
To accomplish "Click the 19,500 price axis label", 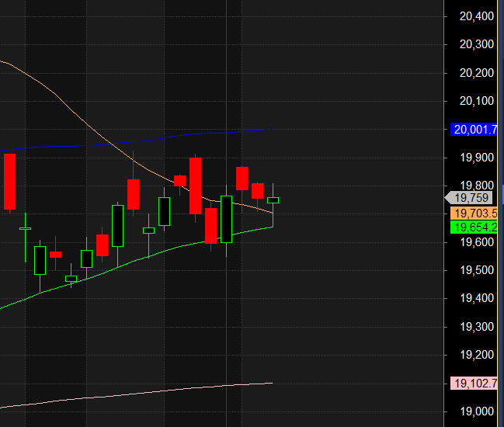I will pyautogui.click(x=477, y=270).
